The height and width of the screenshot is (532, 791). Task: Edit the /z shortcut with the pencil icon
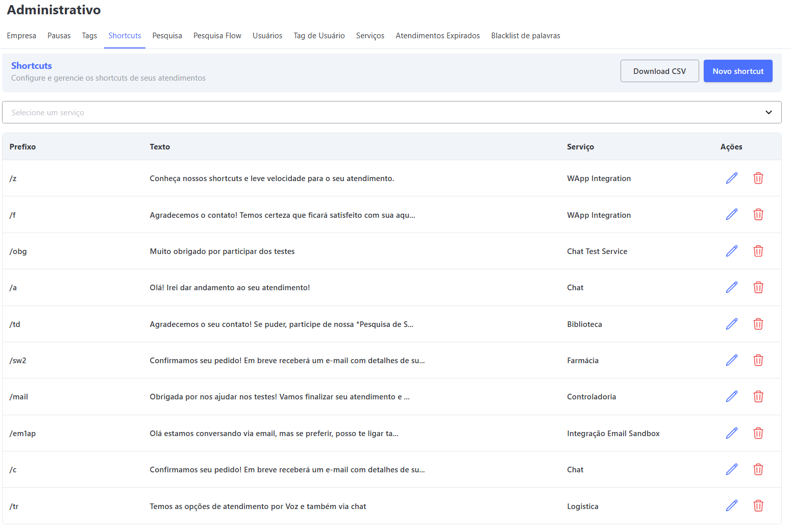[732, 178]
